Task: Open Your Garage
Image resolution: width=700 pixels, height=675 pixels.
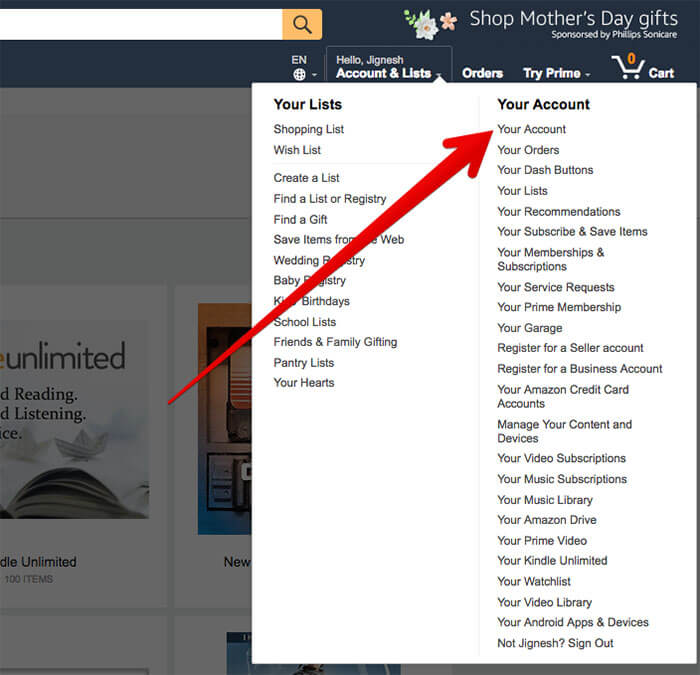Action: coord(529,328)
